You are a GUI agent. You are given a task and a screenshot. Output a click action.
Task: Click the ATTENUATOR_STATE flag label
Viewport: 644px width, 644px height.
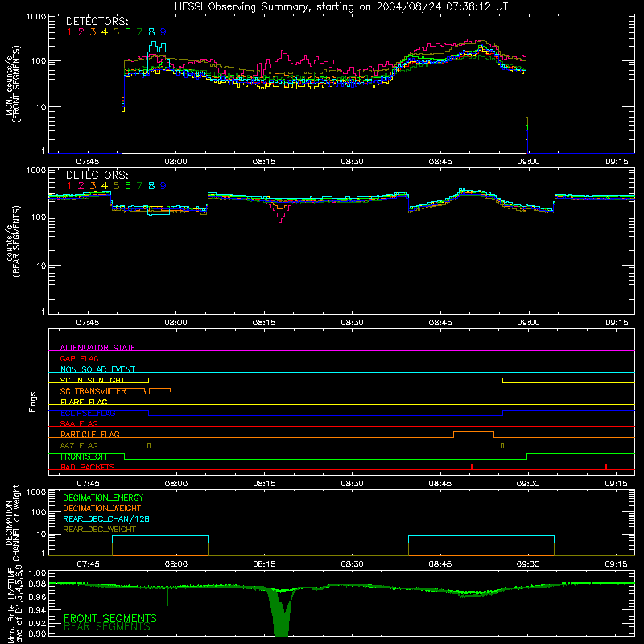(x=97, y=348)
